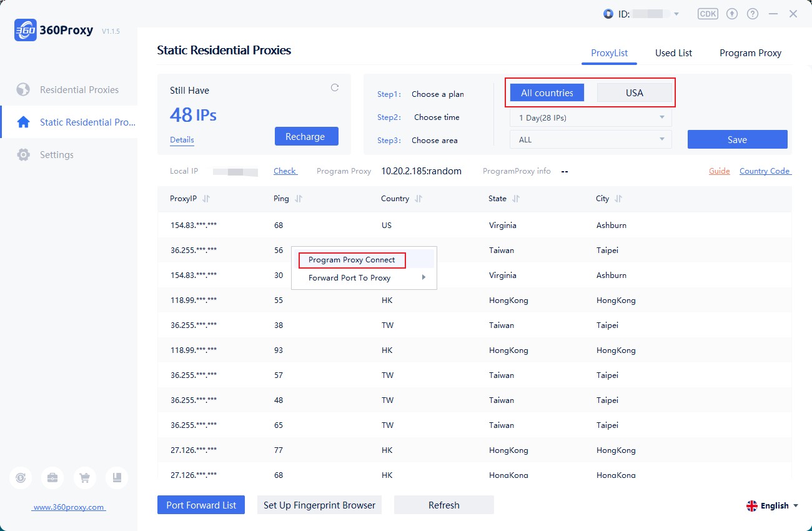Click the dollar refresh icon in sidebar
Image resolution: width=812 pixels, height=531 pixels.
tap(21, 478)
